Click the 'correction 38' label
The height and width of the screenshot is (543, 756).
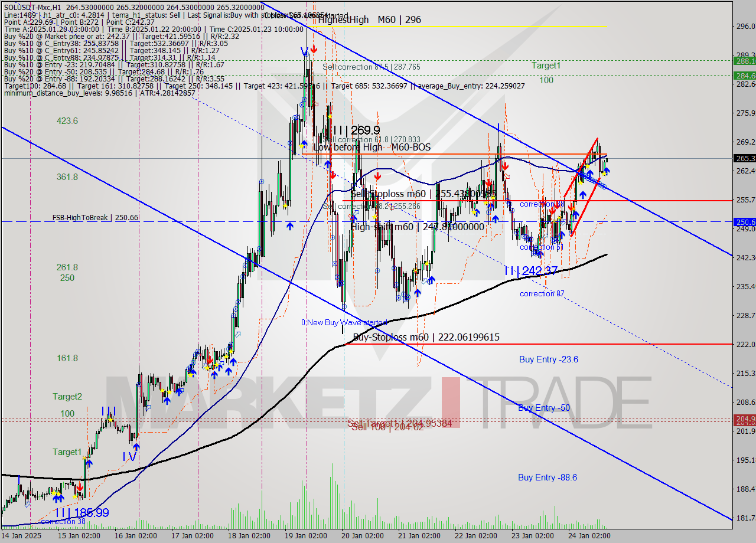pos(63,522)
